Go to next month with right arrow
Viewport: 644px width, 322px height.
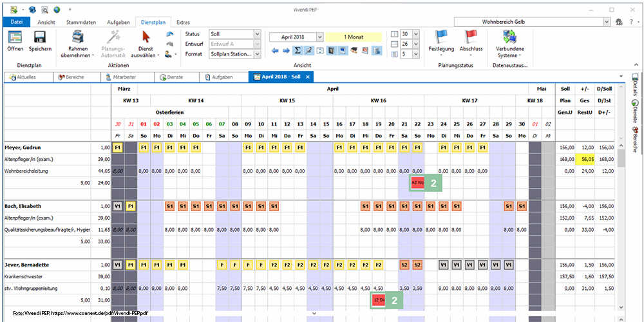click(287, 50)
